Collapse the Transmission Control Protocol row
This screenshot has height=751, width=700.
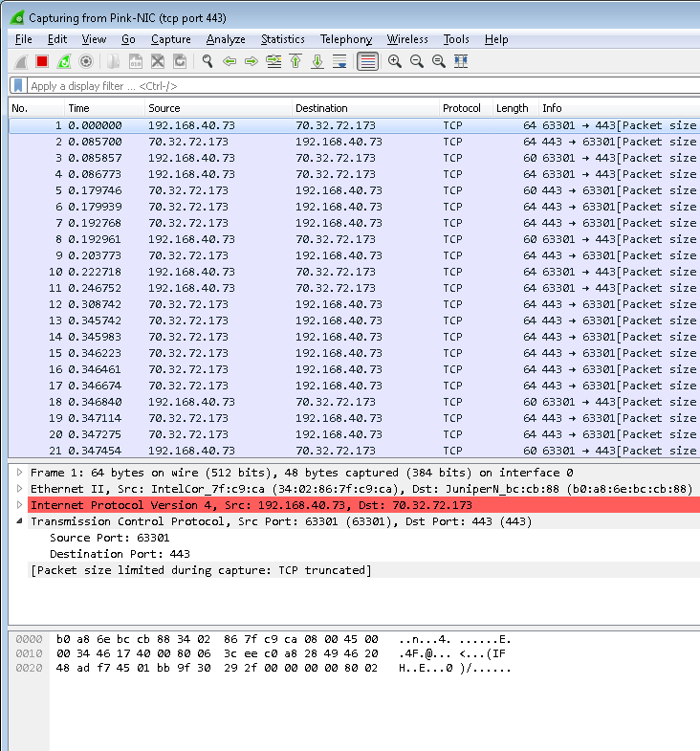[x=20, y=521]
